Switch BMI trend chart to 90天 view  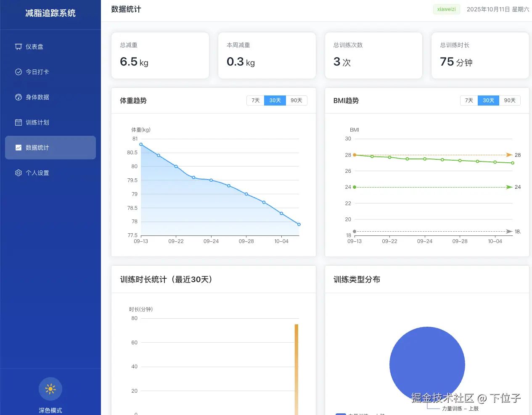[510, 100]
